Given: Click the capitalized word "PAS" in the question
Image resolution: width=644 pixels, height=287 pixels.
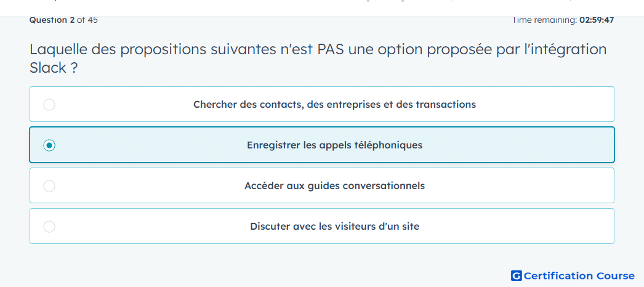Looking at the screenshot, I should click(x=331, y=49).
